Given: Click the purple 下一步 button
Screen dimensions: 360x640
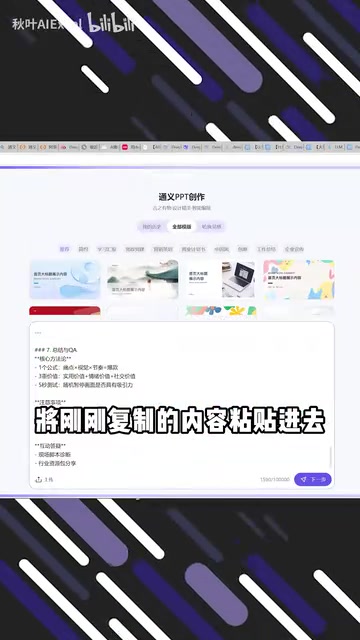Looking at the screenshot, I should click(x=313, y=479).
